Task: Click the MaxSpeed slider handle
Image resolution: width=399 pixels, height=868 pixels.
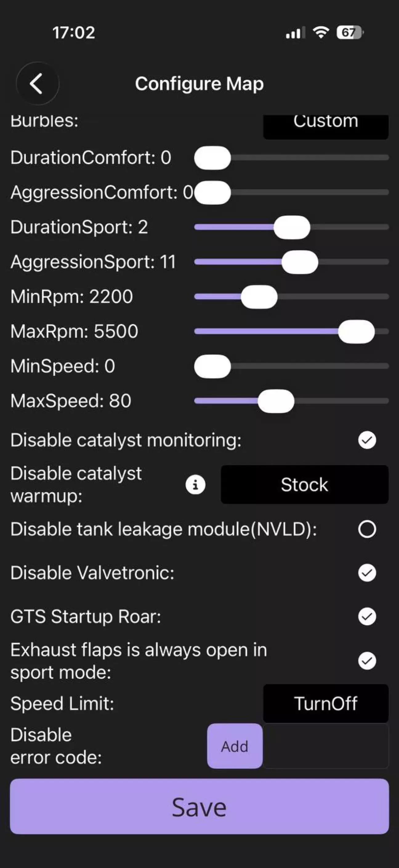Action: [x=276, y=401]
